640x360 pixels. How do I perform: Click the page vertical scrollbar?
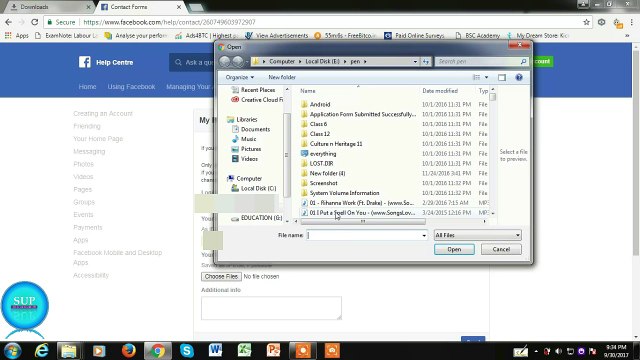[x=636, y=153]
